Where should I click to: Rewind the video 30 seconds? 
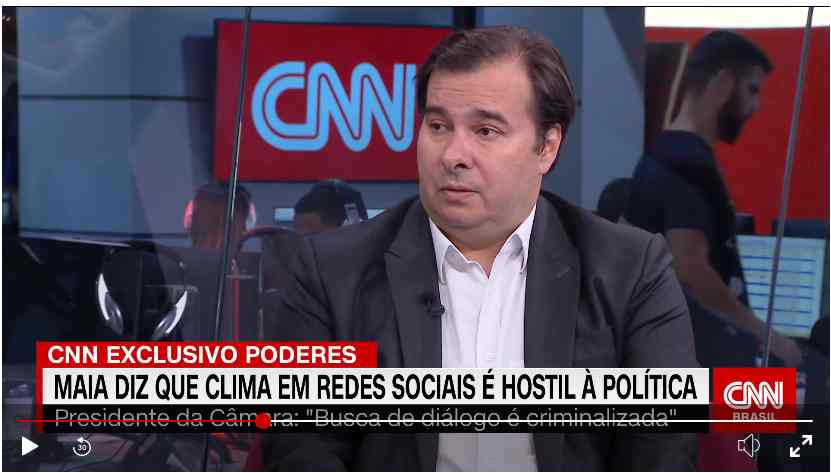pyautogui.click(x=82, y=447)
